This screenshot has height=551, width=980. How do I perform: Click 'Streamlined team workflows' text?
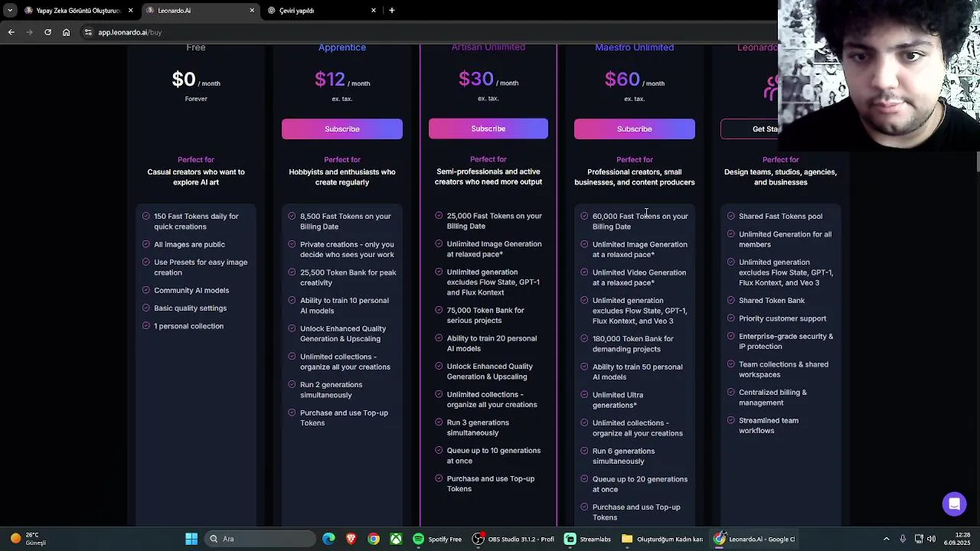768,425
